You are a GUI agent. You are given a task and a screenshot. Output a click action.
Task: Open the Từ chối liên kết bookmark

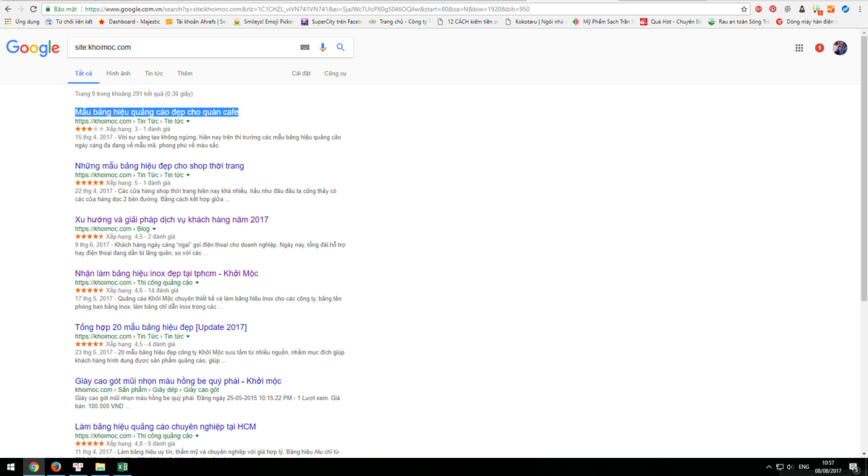pos(69,22)
